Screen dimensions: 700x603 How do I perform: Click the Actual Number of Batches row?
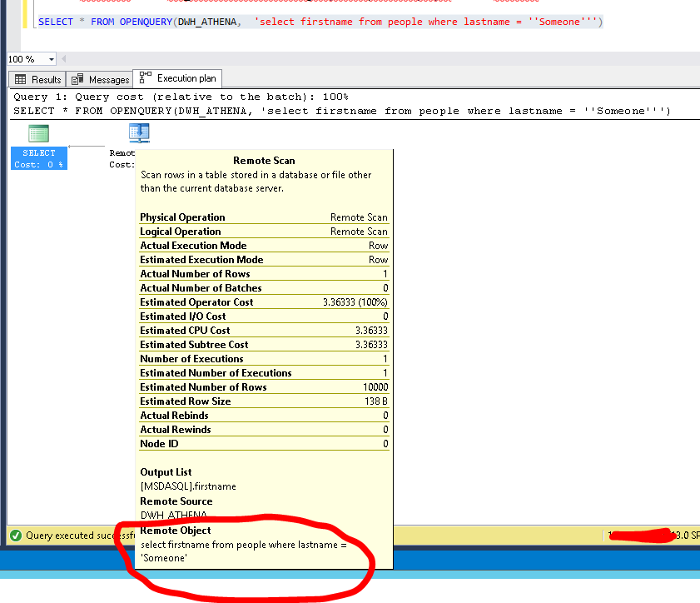point(264,288)
